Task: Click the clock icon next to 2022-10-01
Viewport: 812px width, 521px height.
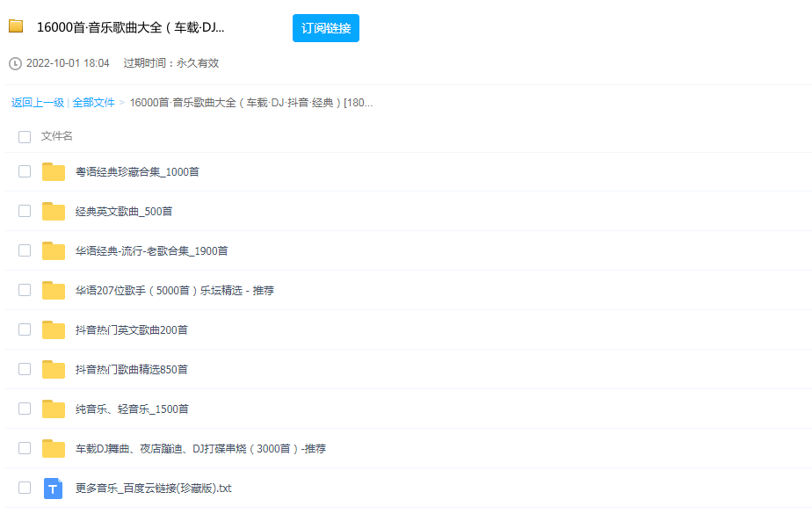Action: [16, 64]
